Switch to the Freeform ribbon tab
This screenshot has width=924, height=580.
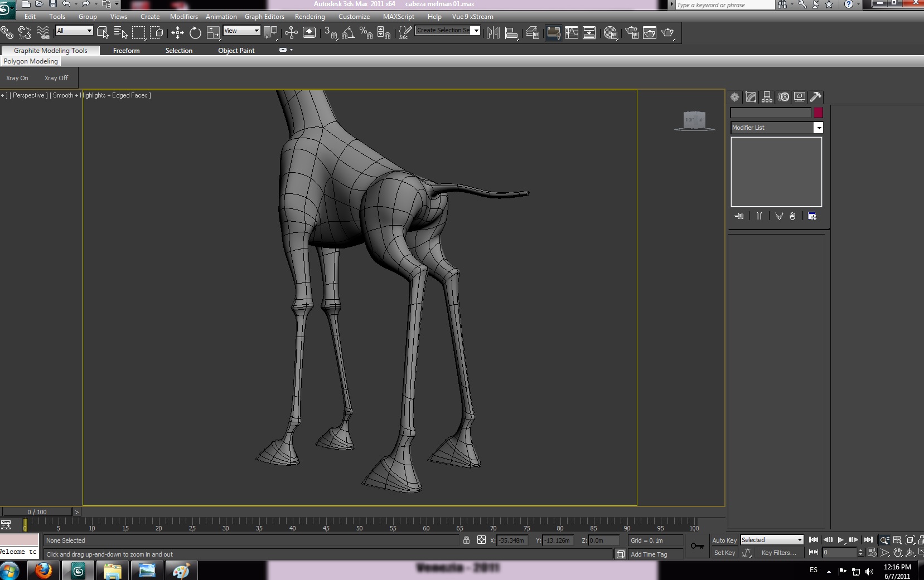pyautogui.click(x=126, y=51)
